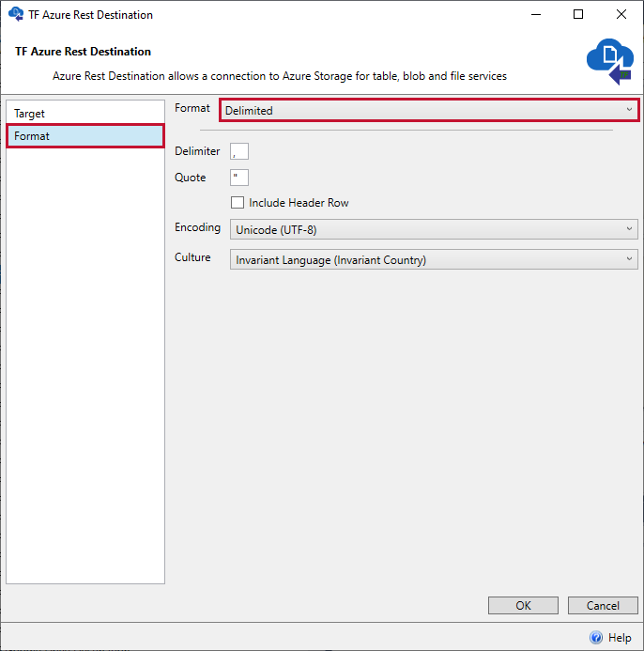
Task: Confirm settings with the OK button
Action: (x=523, y=605)
